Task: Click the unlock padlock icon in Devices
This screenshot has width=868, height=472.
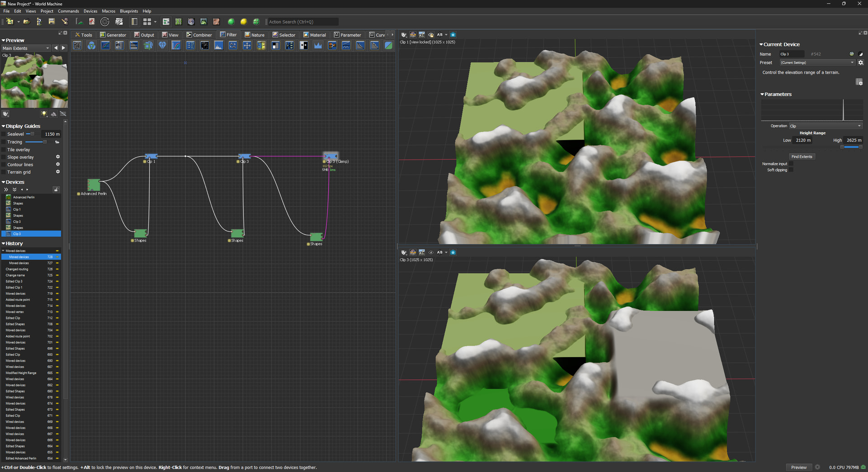Action: click(56, 189)
